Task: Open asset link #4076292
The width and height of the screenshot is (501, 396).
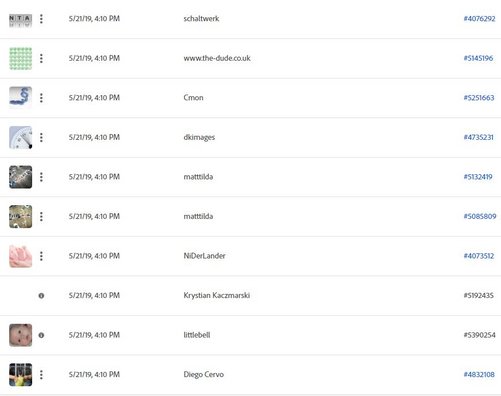Action: (x=479, y=19)
